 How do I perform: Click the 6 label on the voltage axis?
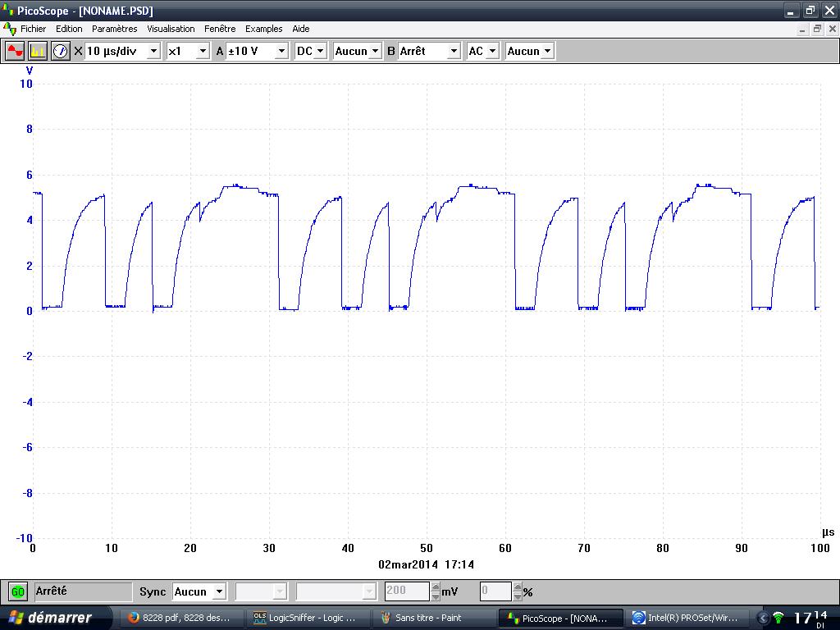click(x=29, y=175)
